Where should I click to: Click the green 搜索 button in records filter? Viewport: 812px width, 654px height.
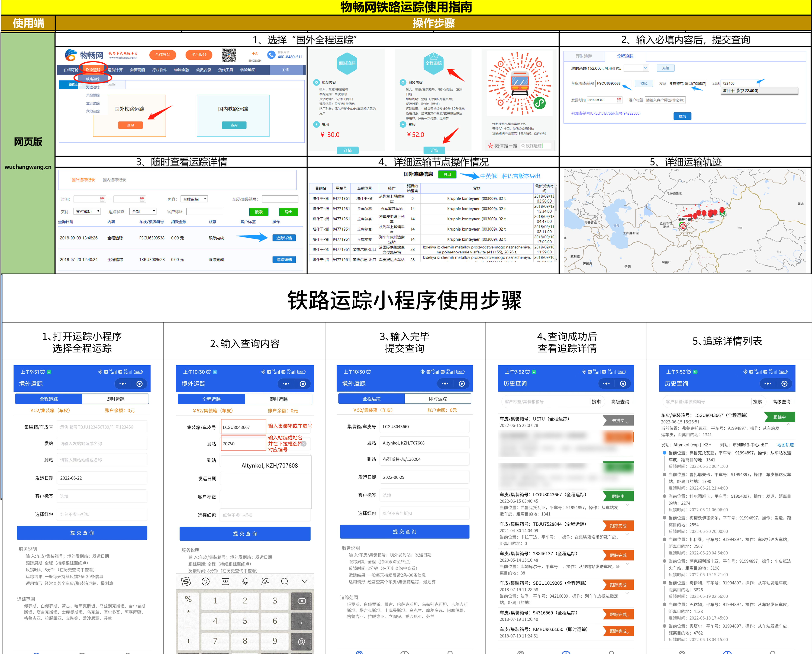(x=258, y=212)
